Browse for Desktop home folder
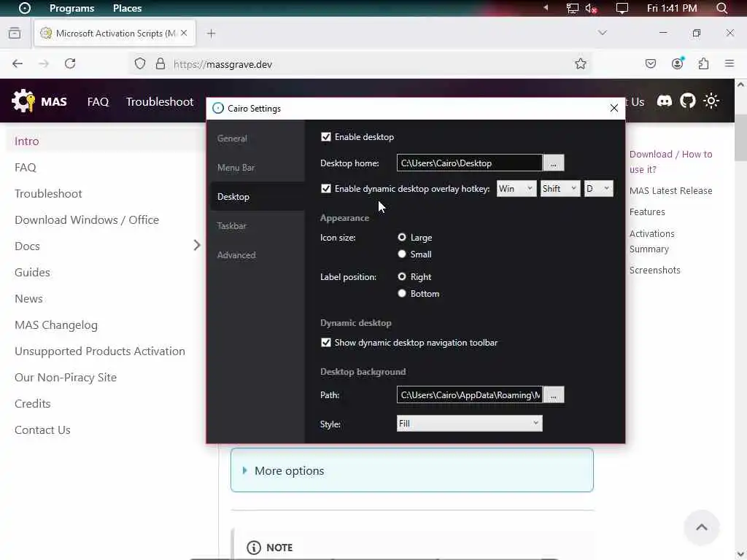This screenshot has width=747, height=560. click(553, 163)
